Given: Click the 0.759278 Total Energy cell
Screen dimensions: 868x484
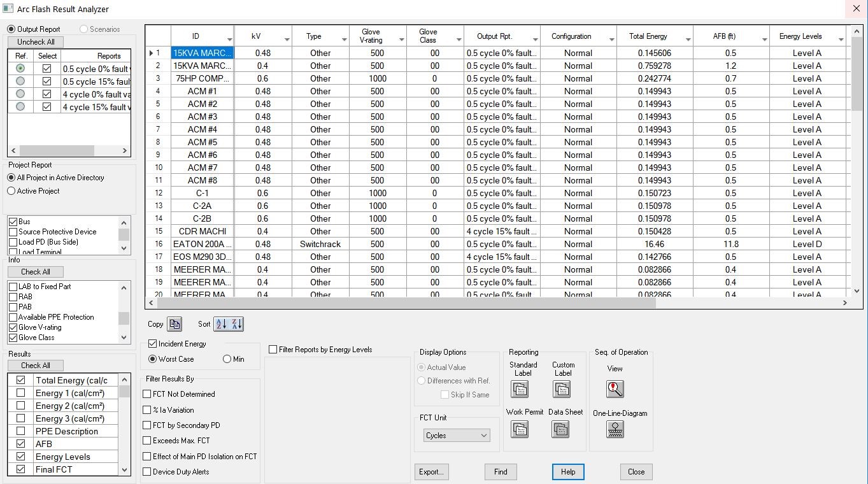Looking at the screenshot, I should pyautogui.click(x=655, y=66).
